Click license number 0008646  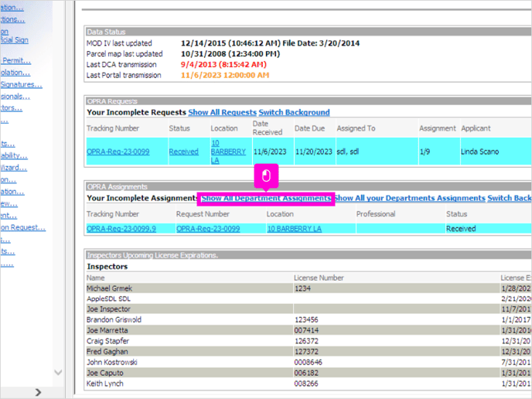click(x=308, y=362)
